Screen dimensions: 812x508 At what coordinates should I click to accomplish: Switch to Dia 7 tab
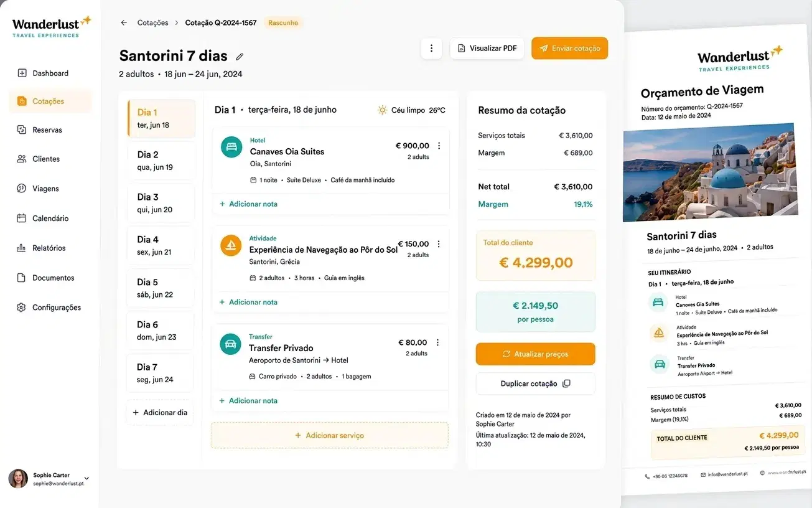(161, 373)
